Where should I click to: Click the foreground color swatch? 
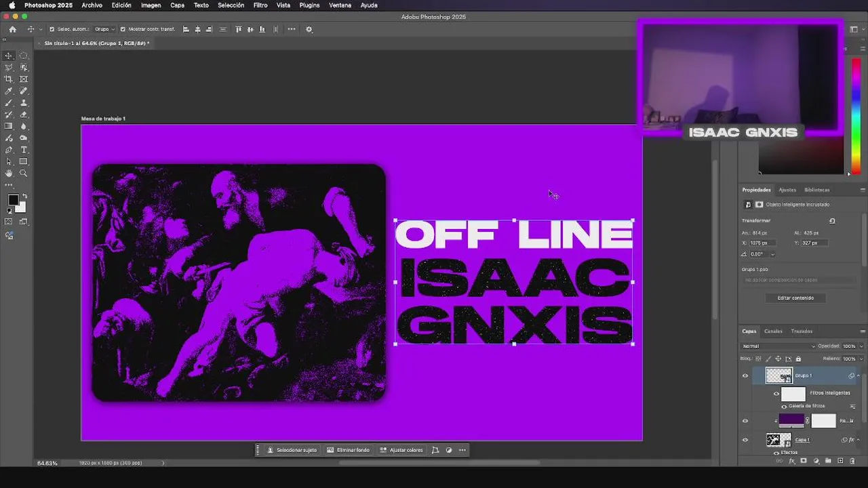pyautogui.click(x=12, y=199)
